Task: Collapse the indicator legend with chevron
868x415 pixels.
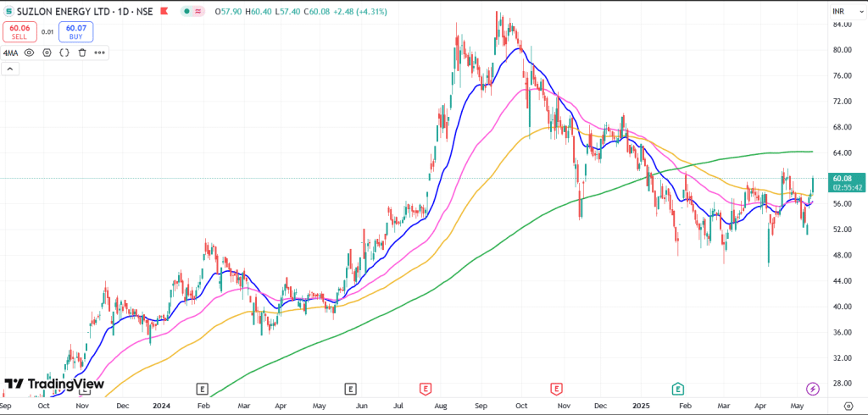Action: coord(10,69)
